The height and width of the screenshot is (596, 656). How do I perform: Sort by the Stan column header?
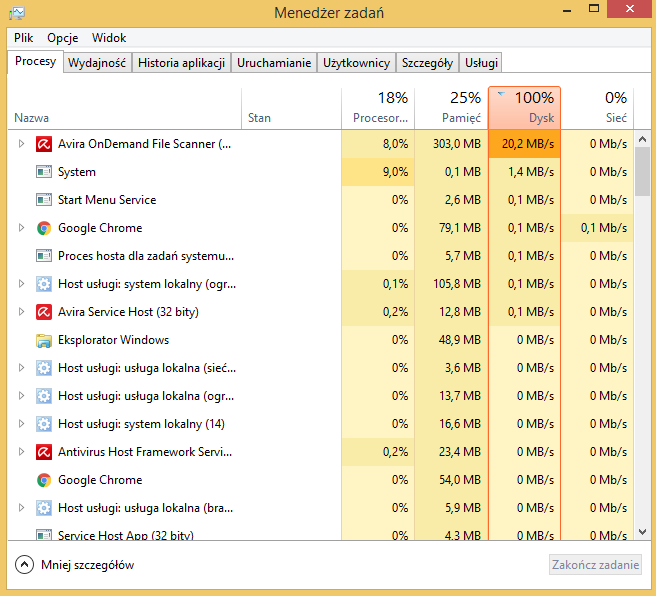[292, 108]
